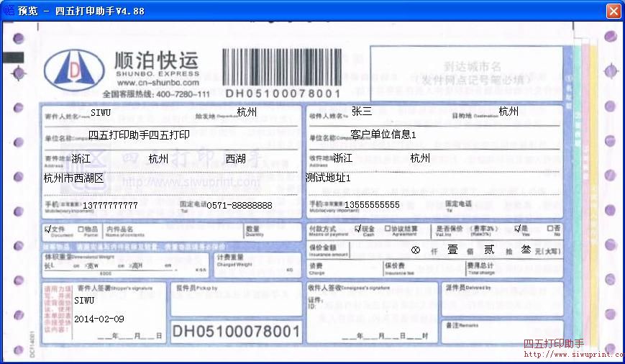Select 浙江 in the recipient address row
625x364 pixels.
click(343, 158)
